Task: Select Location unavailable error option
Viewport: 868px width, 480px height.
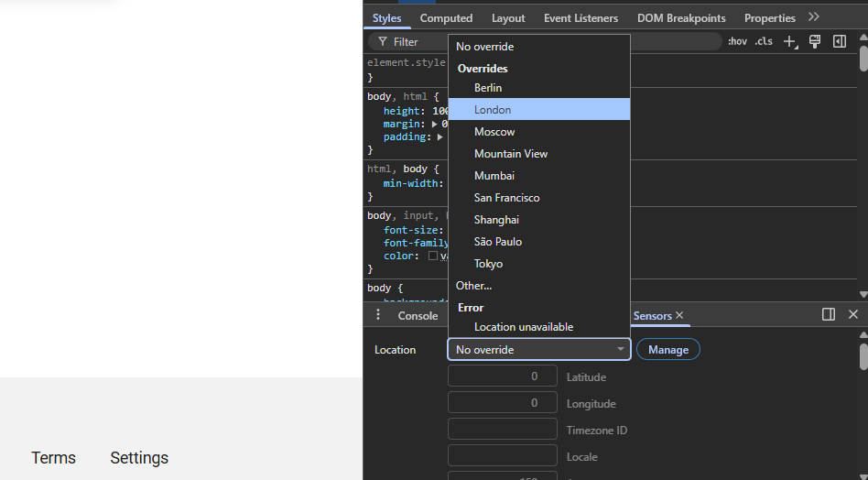Action: pos(538,327)
